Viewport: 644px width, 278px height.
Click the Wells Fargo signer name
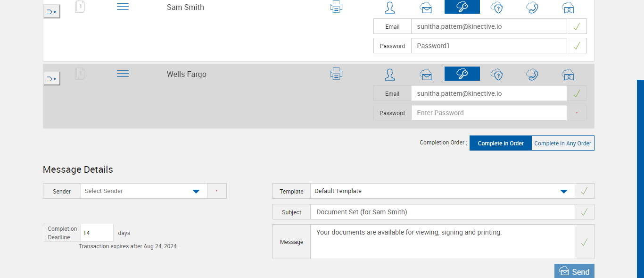186,75
